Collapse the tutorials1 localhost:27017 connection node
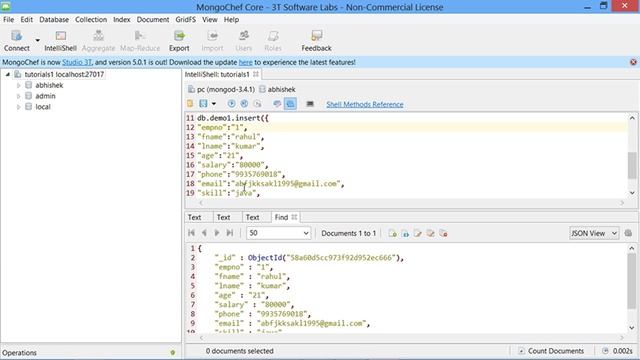The height and width of the screenshot is (360, 640). tap(7, 74)
